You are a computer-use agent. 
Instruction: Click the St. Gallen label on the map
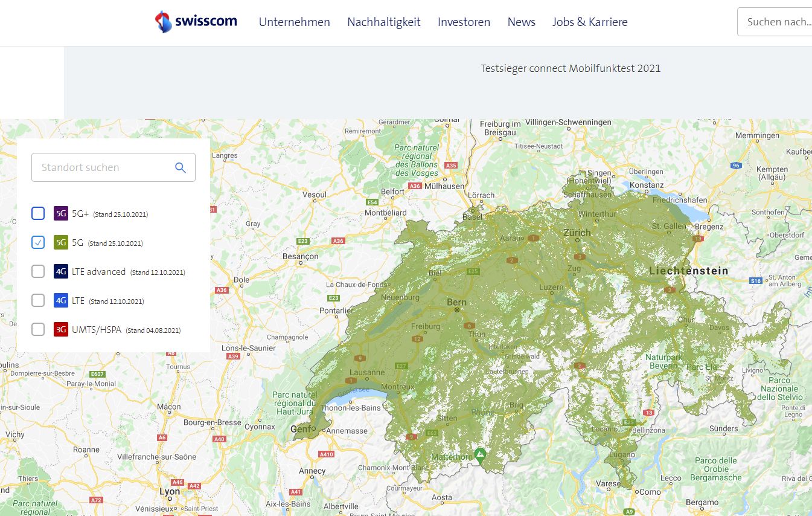click(x=669, y=226)
